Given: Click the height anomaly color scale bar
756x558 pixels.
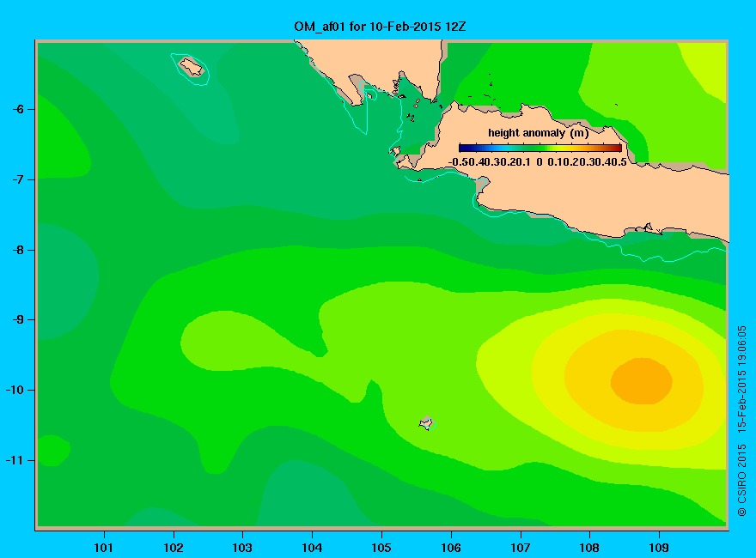Looking at the screenshot, I should point(540,148).
